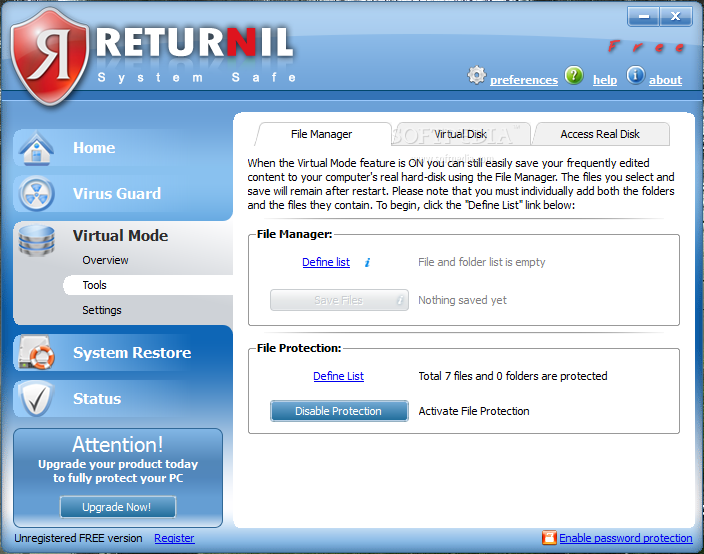Click the Home house icon
This screenshot has height=554, width=704.
(x=36, y=148)
